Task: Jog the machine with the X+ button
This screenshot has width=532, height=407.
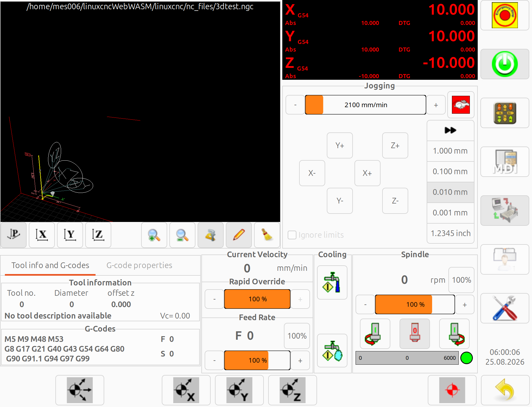Action: coord(368,173)
